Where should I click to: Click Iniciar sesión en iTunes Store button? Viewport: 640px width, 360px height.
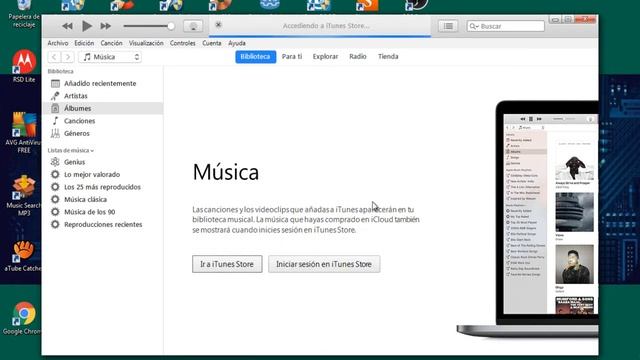pyautogui.click(x=324, y=264)
